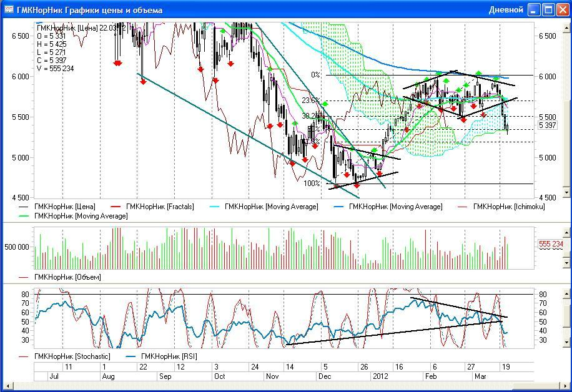Click the chart window icon in title bar

[x=9, y=10]
